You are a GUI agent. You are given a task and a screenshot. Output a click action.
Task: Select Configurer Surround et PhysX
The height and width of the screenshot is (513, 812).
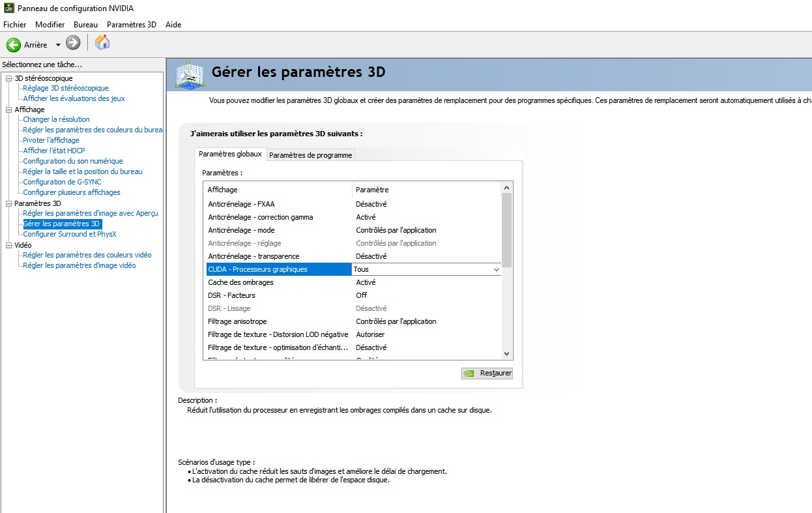point(69,234)
